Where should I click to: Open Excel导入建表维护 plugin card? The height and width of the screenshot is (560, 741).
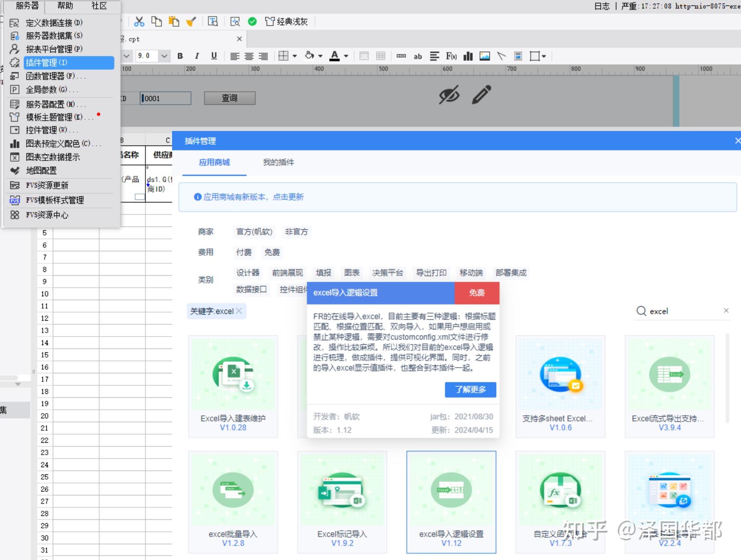pos(233,387)
